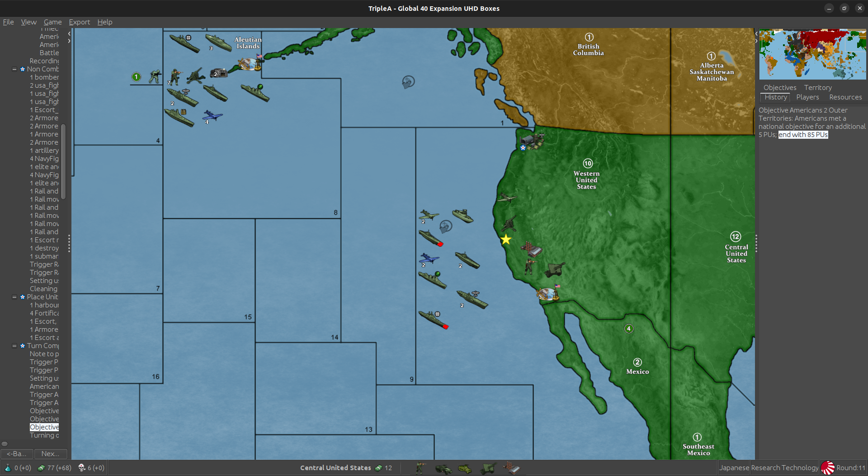This screenshot has height=476, width=868.
Task: Collapse the Turn Complete history node
Action: tap(14, 346)
